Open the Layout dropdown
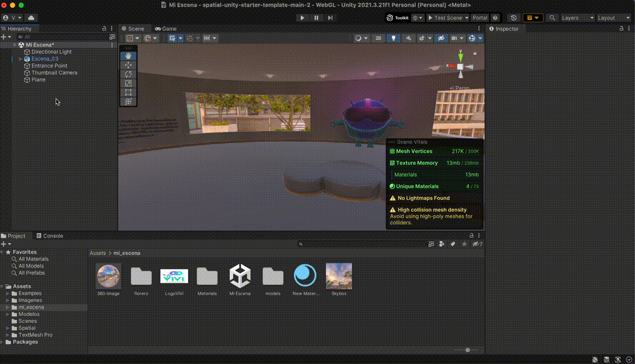 click(614, 18)
